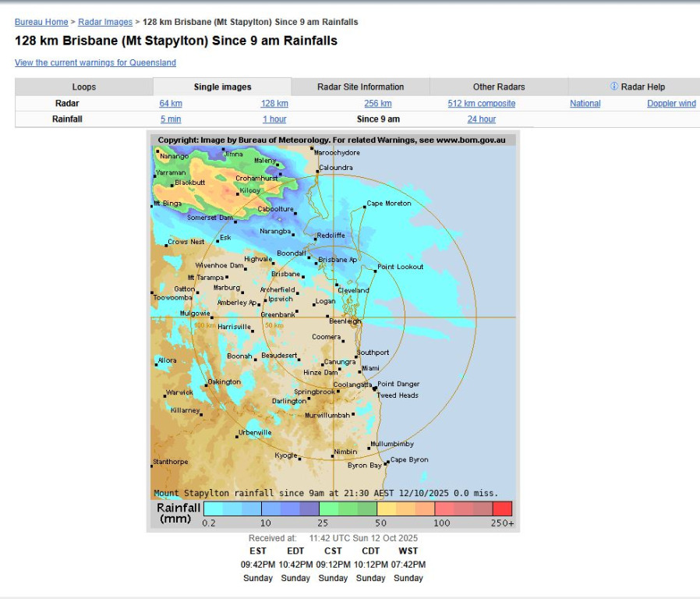Open the National radar link

click(585, 104)
